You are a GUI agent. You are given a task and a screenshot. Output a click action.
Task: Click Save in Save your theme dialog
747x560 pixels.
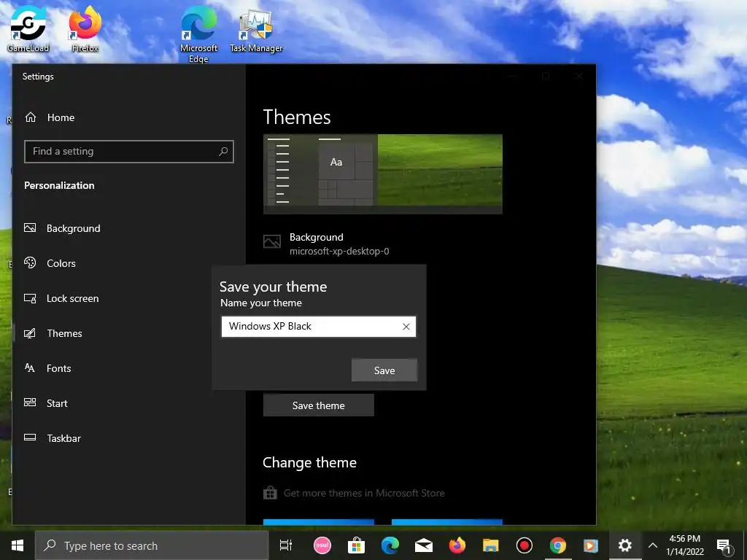384,370
